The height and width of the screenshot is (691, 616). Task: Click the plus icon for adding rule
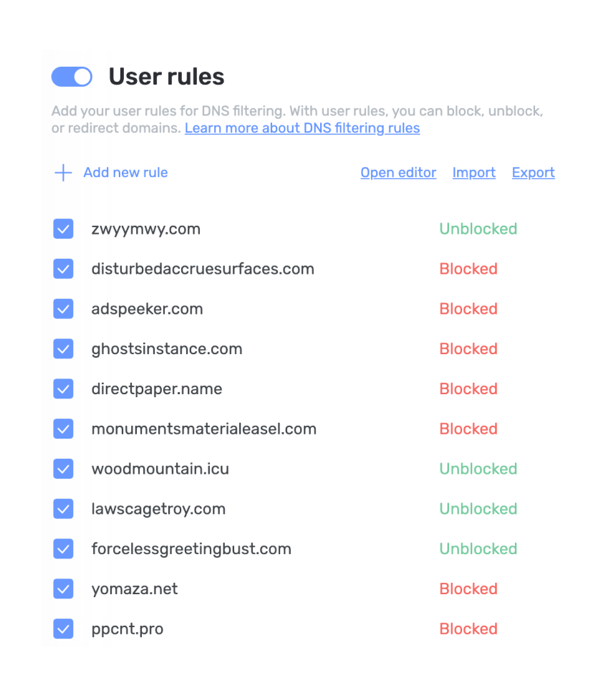coord(63,173)
